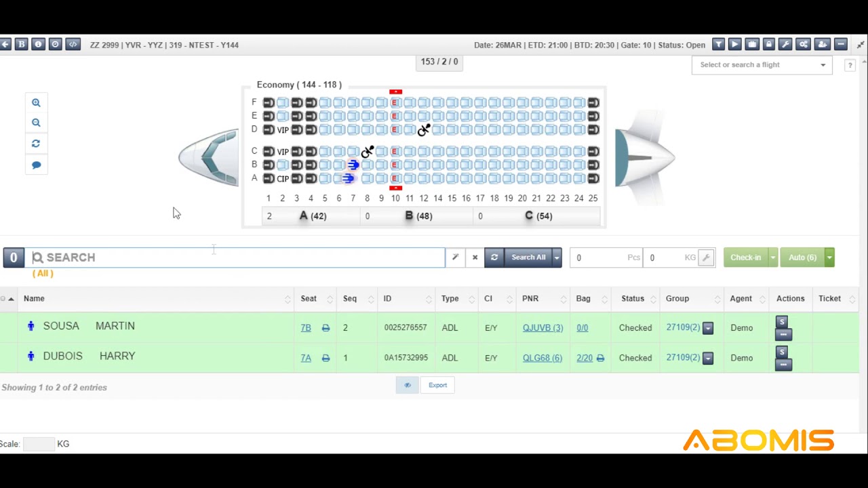
Task: Print boarding pass for seat 7B
Action: pos(325,328)
